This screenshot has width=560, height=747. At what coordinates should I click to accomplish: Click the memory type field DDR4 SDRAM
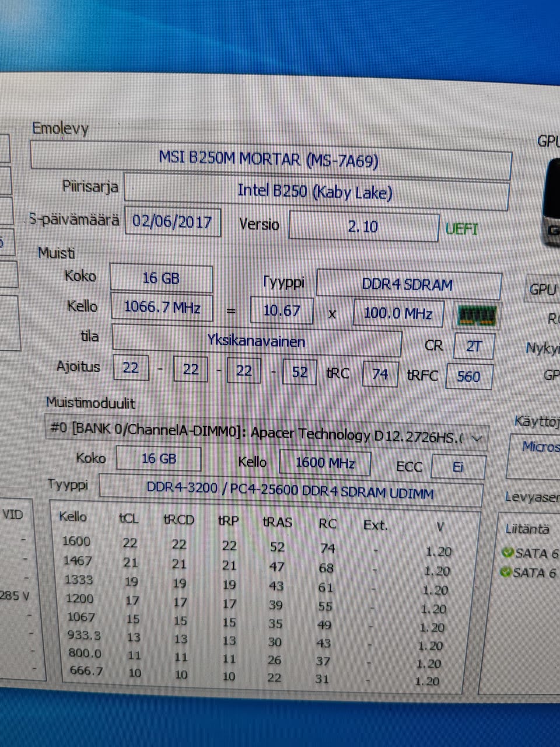tap(408, 285)
